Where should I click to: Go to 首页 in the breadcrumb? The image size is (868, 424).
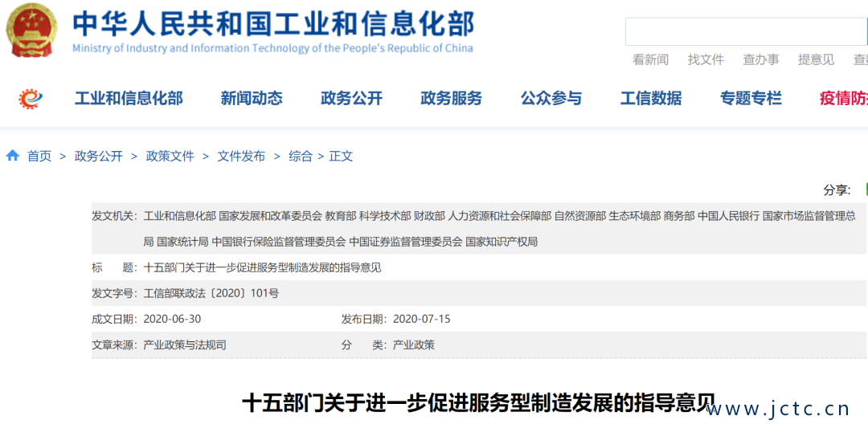[x=39, y=157]
